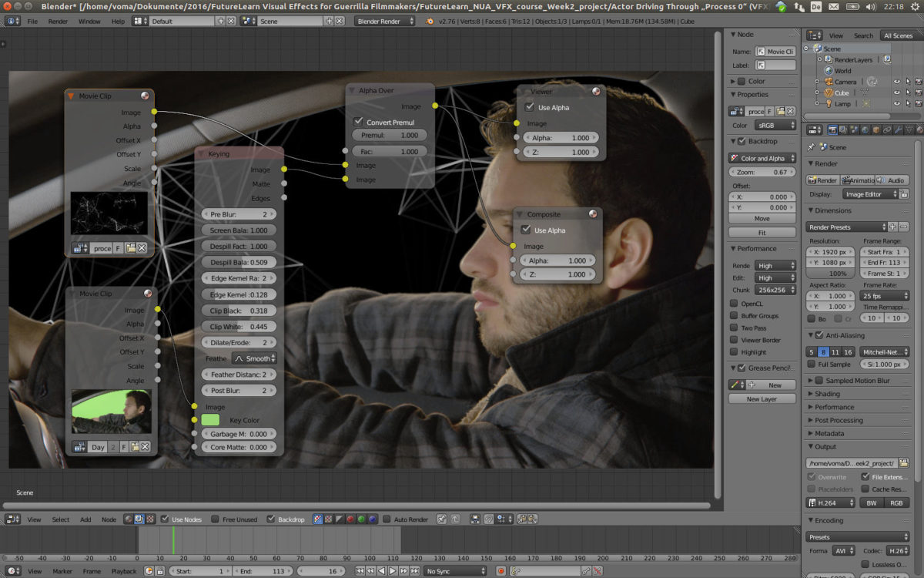924x578 pixels.
Task: Click the green movie clip thumbnail preview
Action: [110, 410]
